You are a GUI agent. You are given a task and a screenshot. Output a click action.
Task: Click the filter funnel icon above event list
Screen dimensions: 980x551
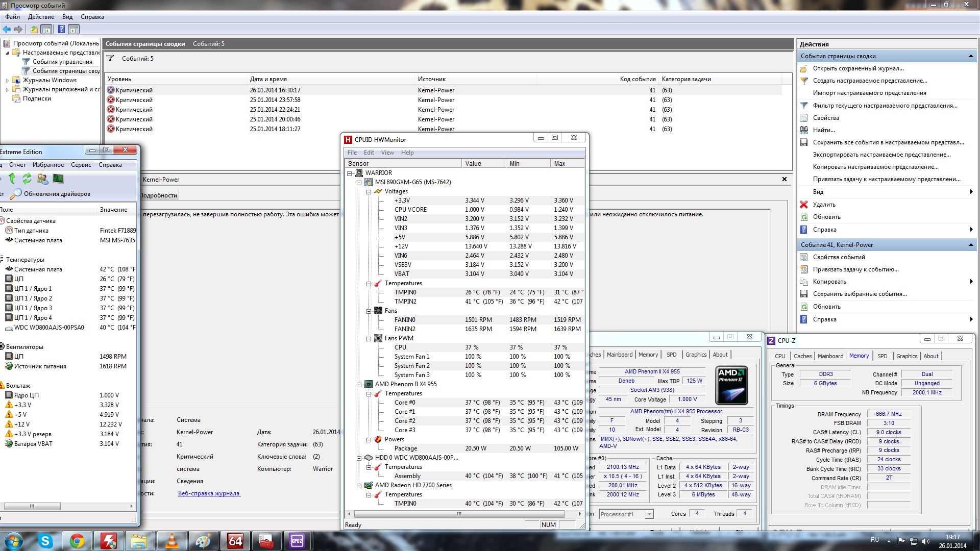tap(110, 59)
